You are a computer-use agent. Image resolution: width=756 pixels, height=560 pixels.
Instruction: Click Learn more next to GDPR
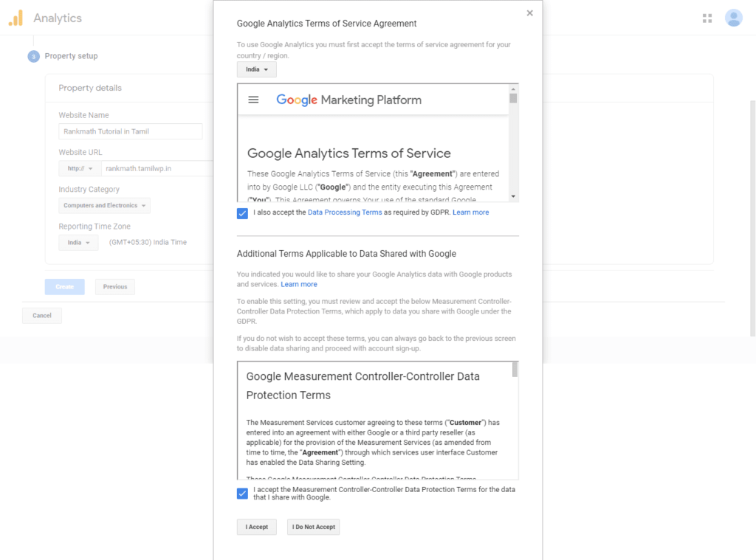tap(470, 212)
